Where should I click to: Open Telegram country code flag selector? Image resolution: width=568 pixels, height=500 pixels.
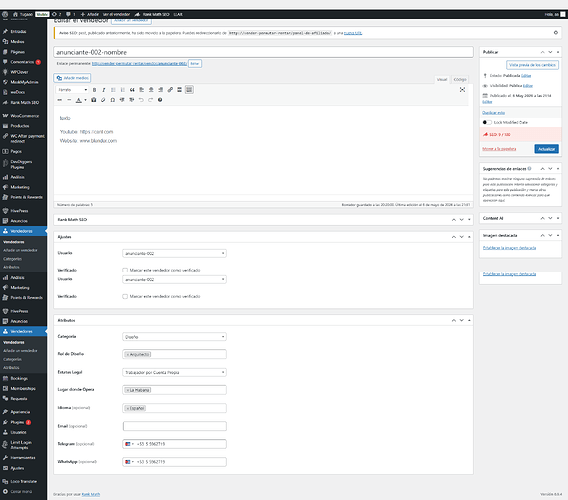129,444
